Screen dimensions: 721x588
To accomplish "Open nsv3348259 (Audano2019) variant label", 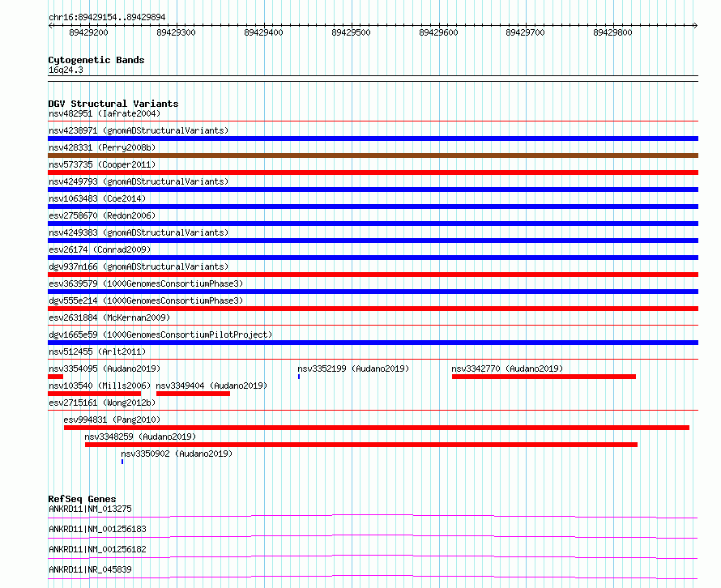I will 140,437.
